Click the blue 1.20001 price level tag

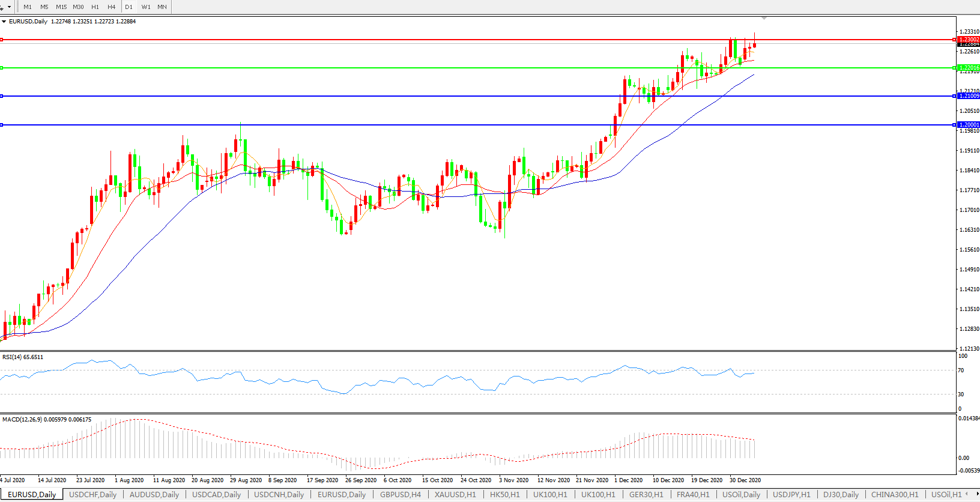click(x=968, y=125)
